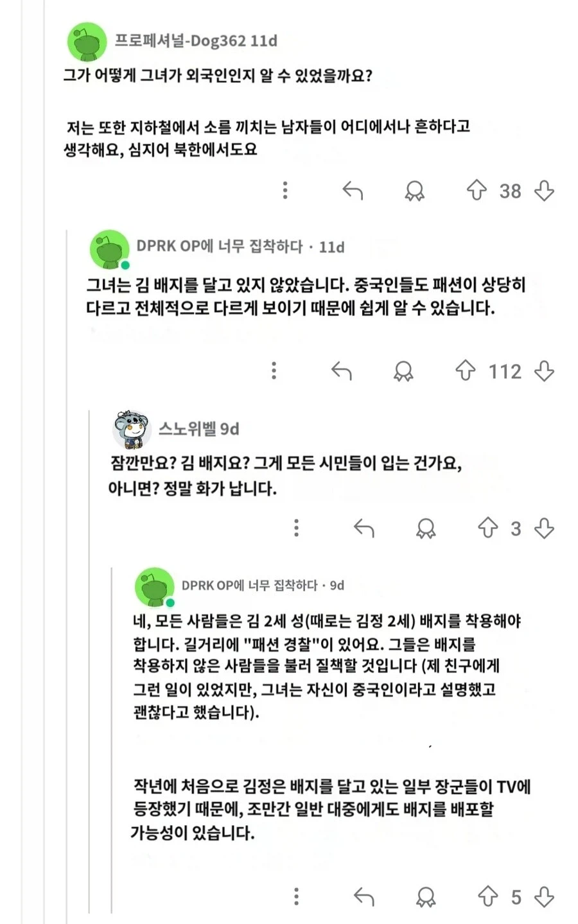Open the award icon under 스노위벨's comment
This screenshot has width=578, height=924.
[x=426, y=528]
